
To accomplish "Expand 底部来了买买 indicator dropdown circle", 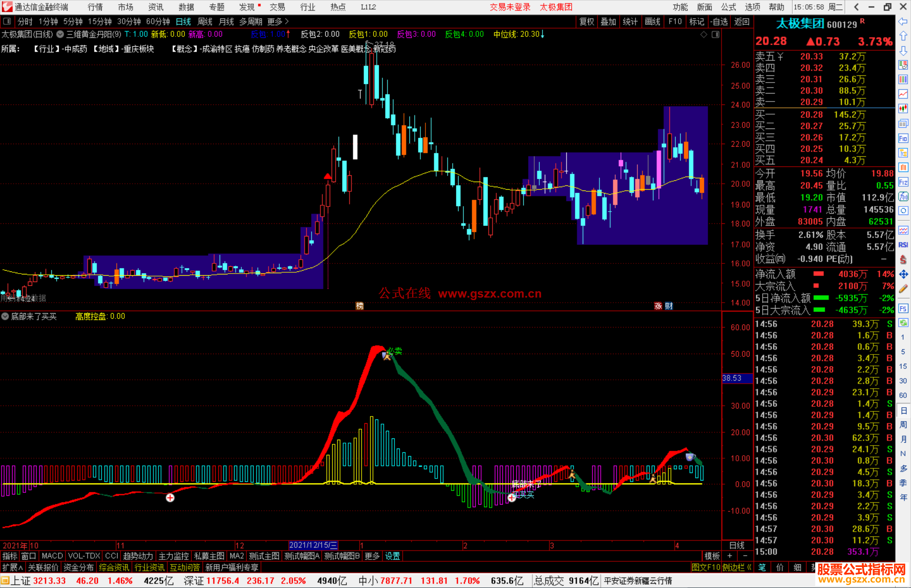I will pyautogui.click(x=5, y=316).
